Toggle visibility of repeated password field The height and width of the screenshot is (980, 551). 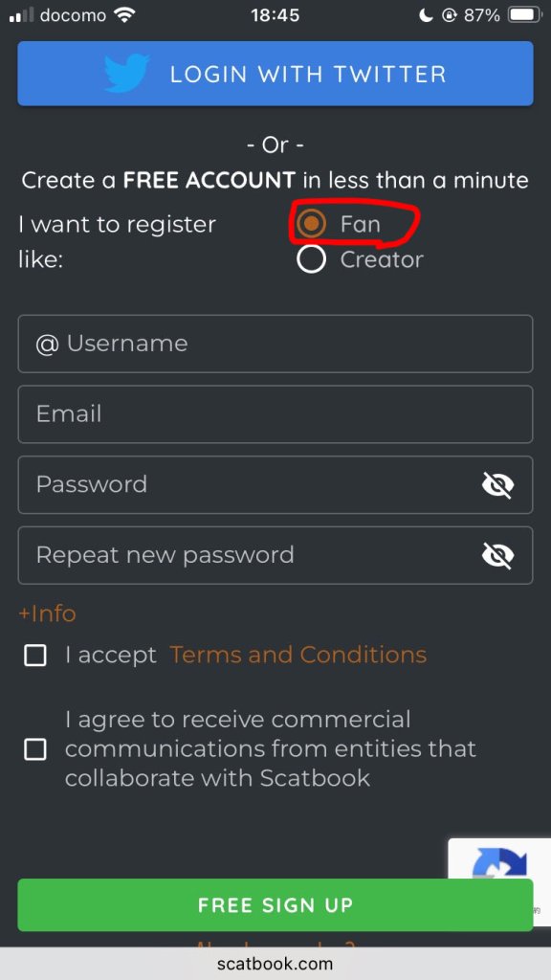497,556
